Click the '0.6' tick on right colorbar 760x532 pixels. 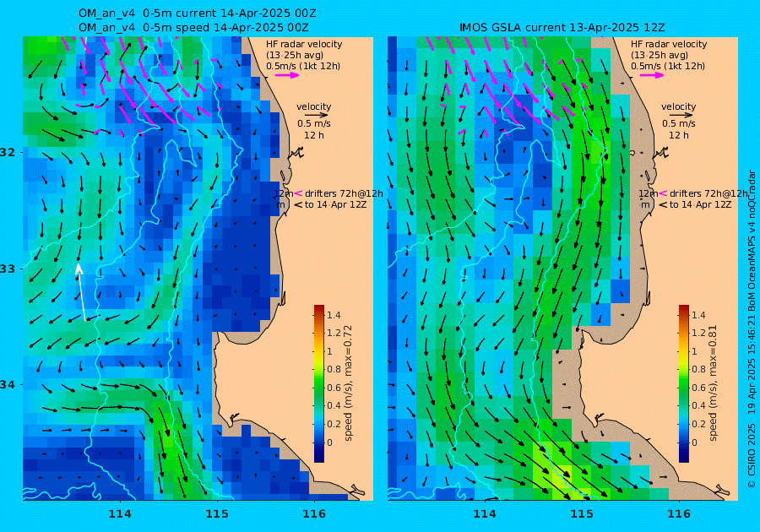tap(698, 388)
